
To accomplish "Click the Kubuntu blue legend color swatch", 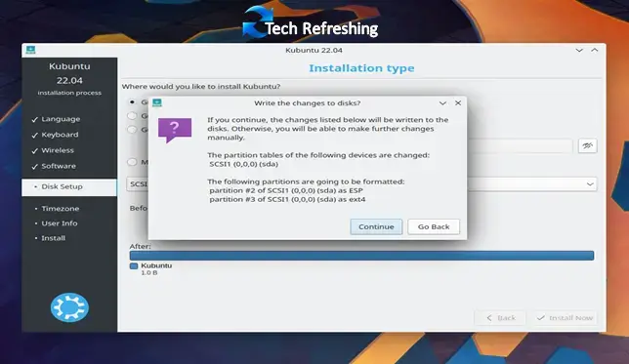I will tap(134, 265).
